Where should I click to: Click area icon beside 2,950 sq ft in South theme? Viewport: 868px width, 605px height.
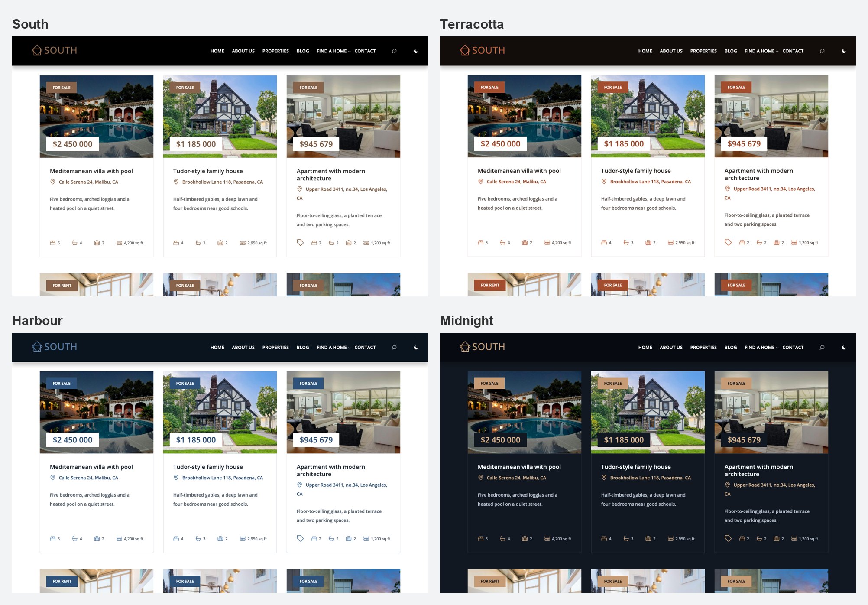(x=243, y=243)
